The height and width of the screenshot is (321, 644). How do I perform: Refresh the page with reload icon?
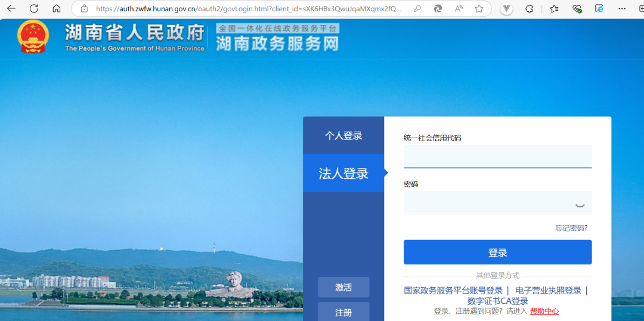pos(34,9)
